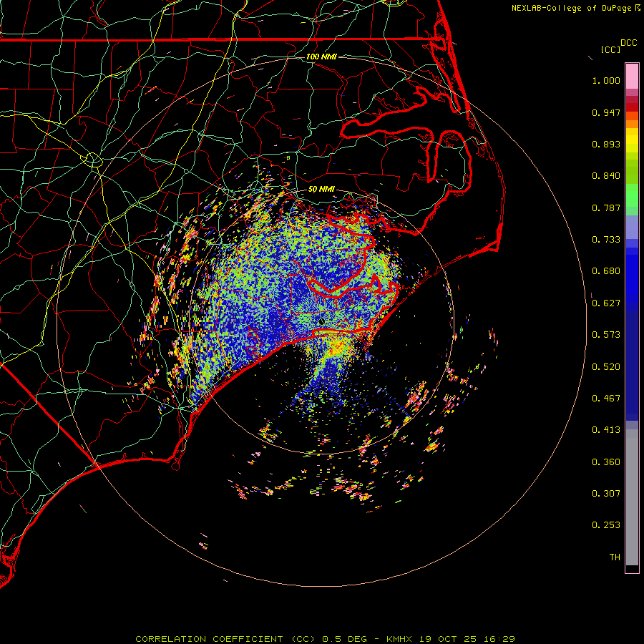Click the 0.893 legend value
Image resolution: width=644 pixels, height=644 pixels.
pos(606,144)
